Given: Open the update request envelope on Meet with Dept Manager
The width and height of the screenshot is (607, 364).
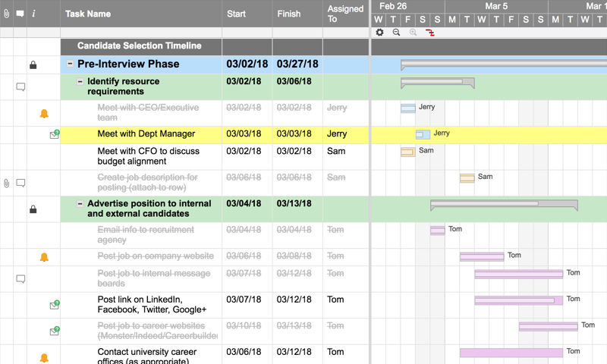Looking at the screenshot, I should [x=54, y=135].
